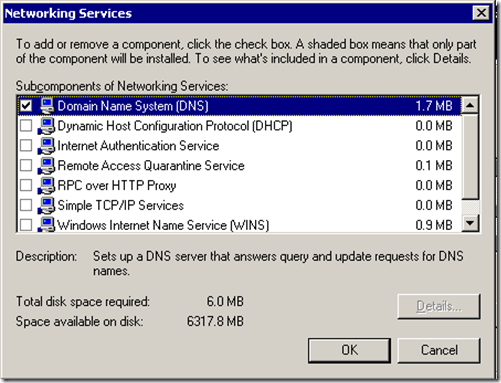Viewport: 501px width, 383px height.
Task: Select the RPC over HTTP Proxy row
Action: (x=239, y=185)
